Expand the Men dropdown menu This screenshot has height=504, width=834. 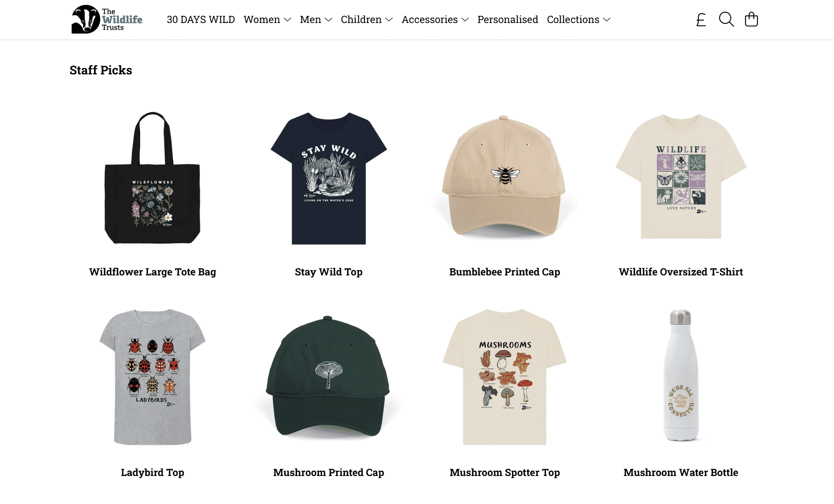[x=316, y=20]
